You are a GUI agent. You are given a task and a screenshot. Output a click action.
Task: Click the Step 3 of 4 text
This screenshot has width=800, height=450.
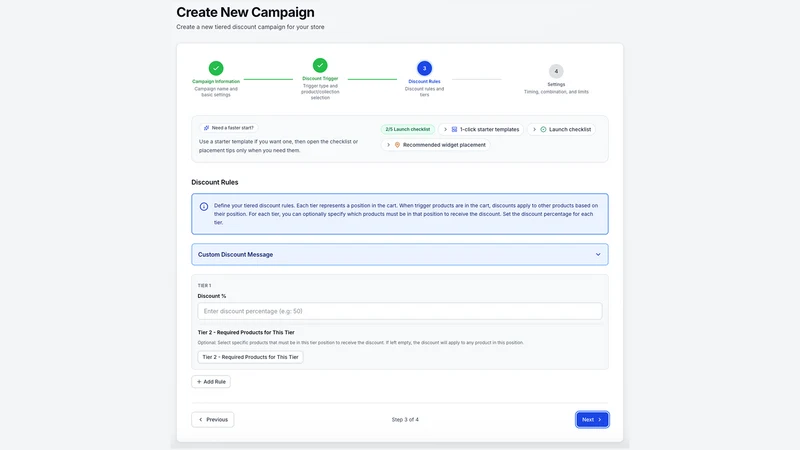405,420
